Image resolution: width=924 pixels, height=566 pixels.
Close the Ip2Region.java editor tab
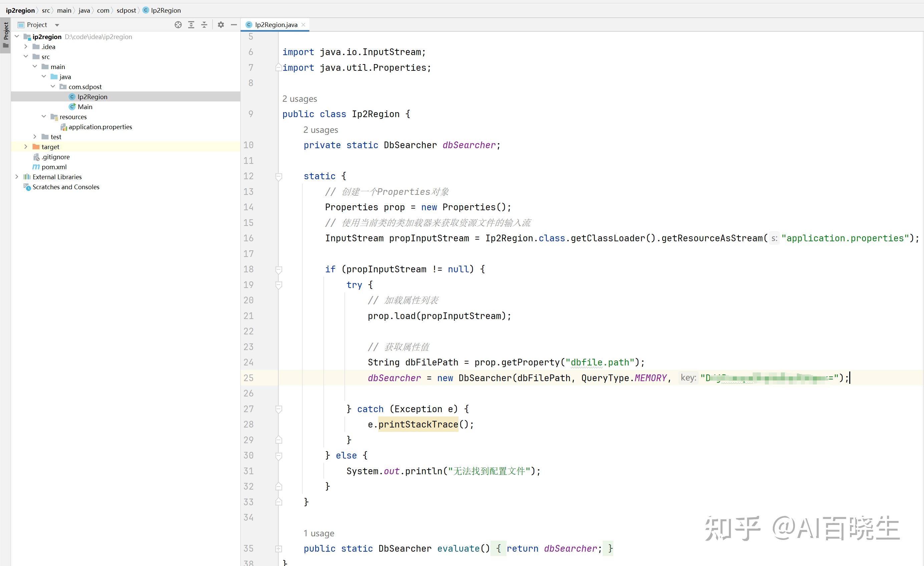pos(303,25)
